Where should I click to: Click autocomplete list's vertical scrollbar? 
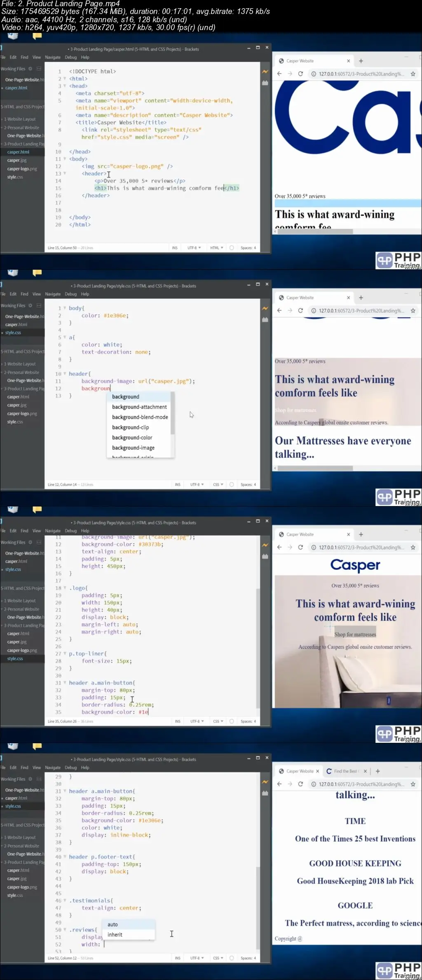coord(173,413)
